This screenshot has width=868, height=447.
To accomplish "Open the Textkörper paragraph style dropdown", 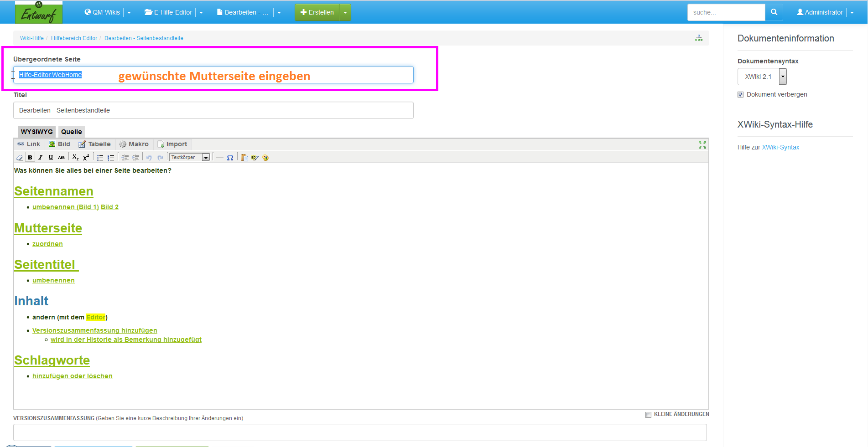I will point(189,158).
